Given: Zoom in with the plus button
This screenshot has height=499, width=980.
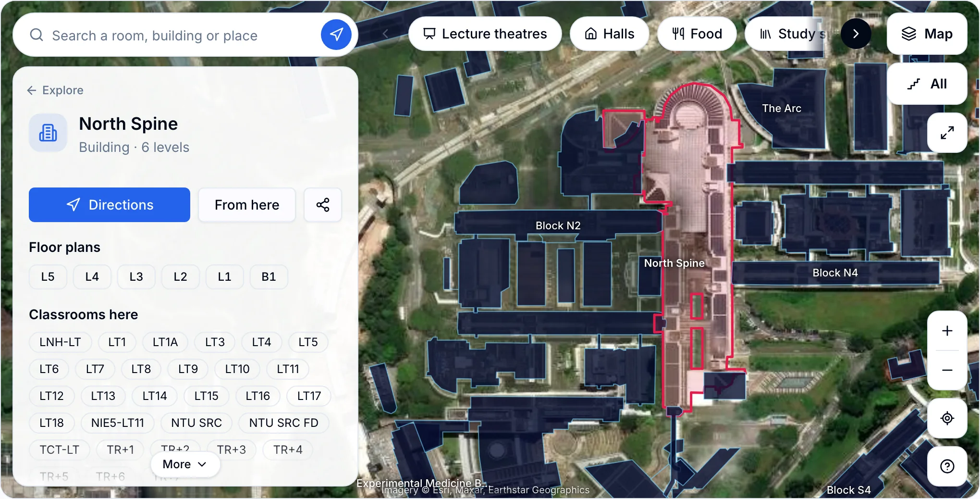Looking at the screenshot, I should (x=947, y=331).
